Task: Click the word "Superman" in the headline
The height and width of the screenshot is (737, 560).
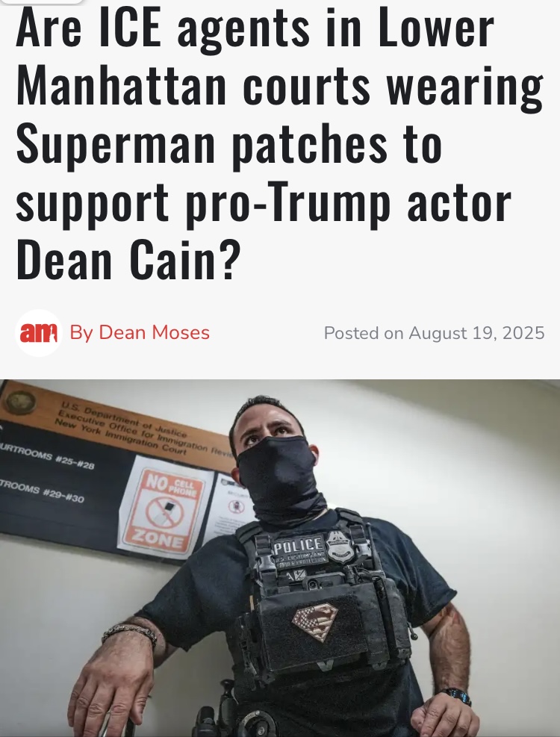Action: point(116,144)
